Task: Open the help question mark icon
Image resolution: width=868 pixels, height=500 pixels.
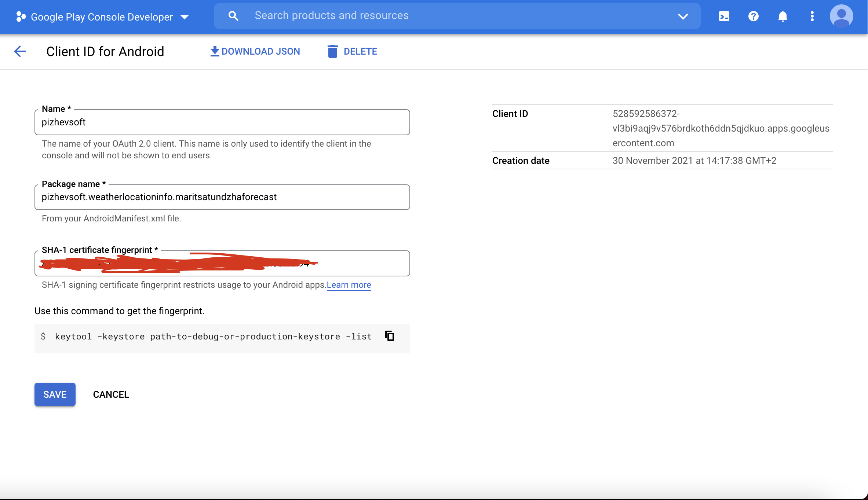Action: coord(753,16)
